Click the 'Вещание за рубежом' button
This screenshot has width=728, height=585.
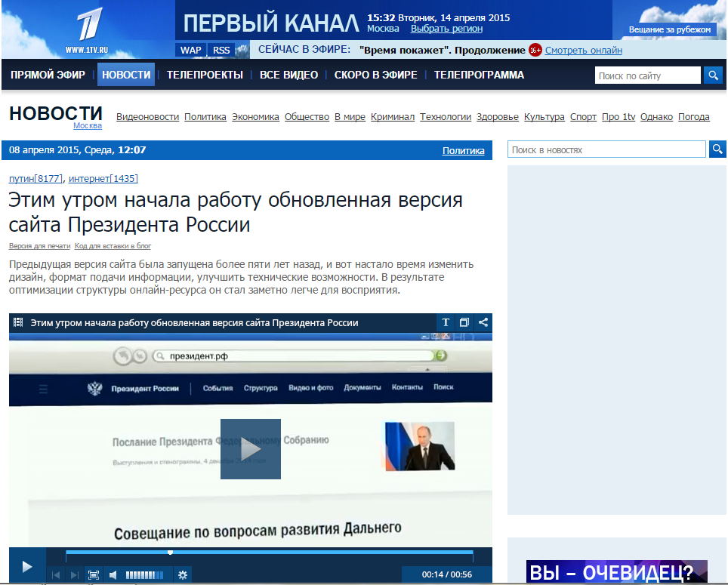[670, 29]
